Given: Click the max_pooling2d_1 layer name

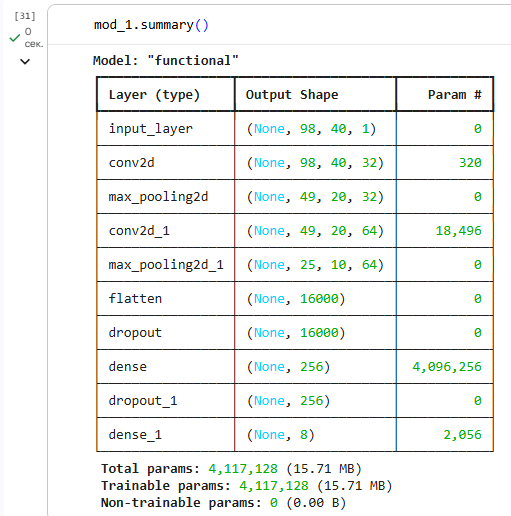Looking at the screenshot, I should 166,265.
